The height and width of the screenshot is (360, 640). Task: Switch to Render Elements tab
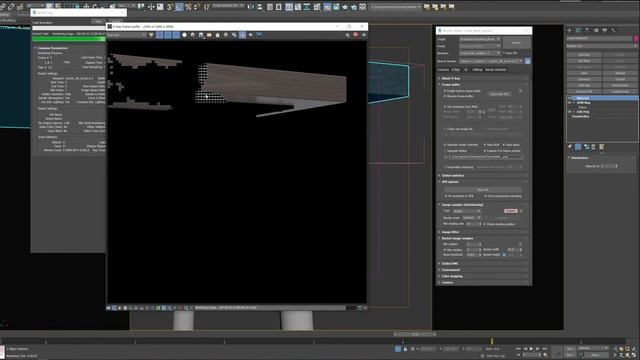(496, 70)
